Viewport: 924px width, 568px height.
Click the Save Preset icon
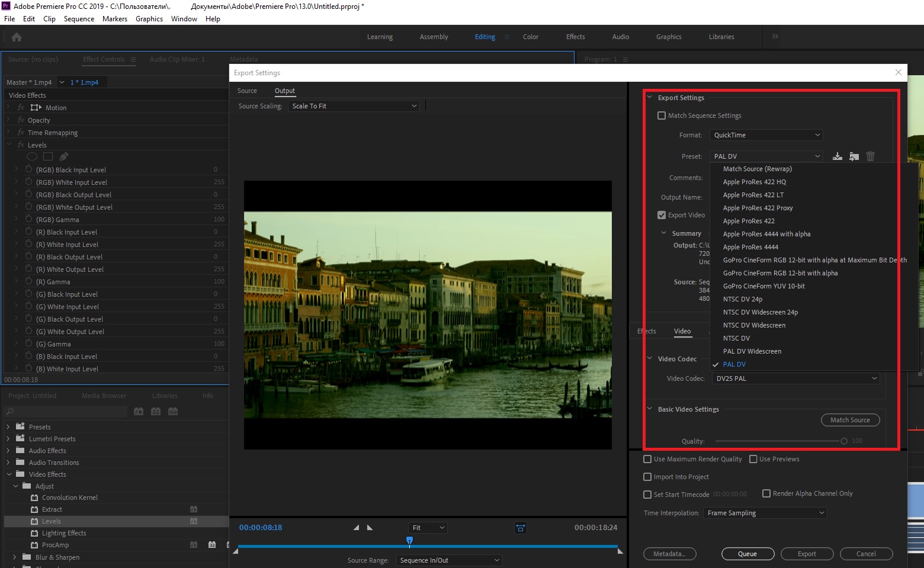837,156
